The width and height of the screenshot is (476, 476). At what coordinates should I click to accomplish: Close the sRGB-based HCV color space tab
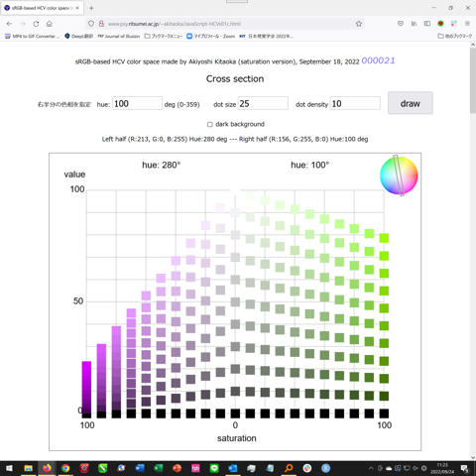pos(77,8)
